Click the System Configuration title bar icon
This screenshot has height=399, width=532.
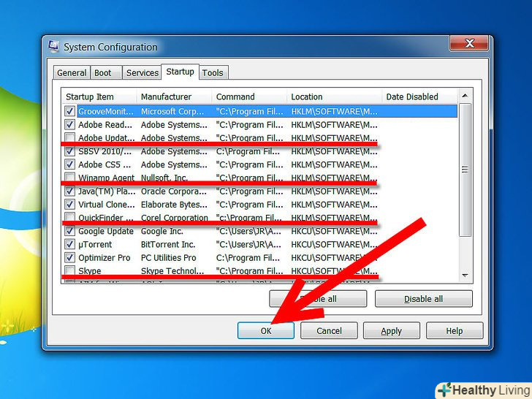point(53,47)
